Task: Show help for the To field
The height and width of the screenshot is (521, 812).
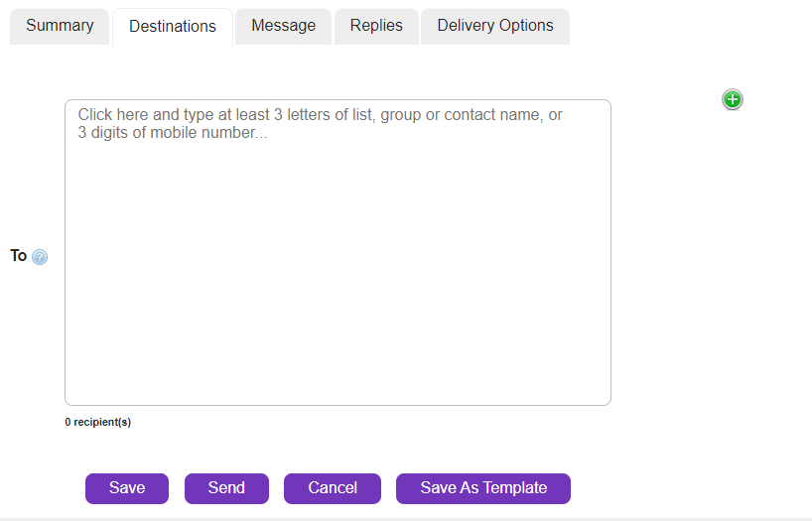Action: click(40, 257)
